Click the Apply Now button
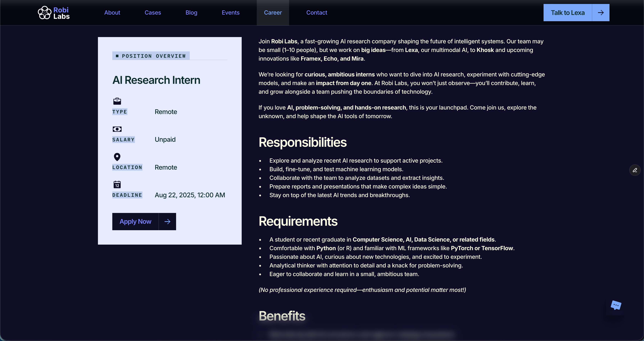The width and height of the screenshot is (644, 341). (135, 221)
